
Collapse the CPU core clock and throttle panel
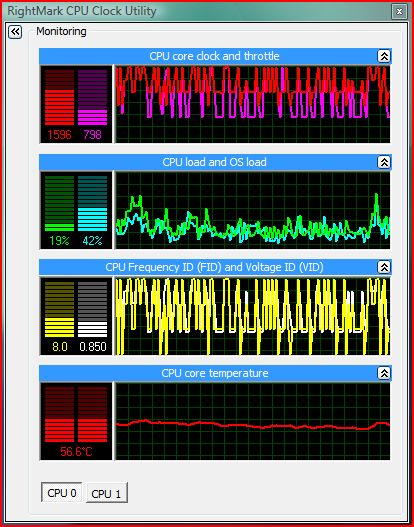(x=384, y=56)
